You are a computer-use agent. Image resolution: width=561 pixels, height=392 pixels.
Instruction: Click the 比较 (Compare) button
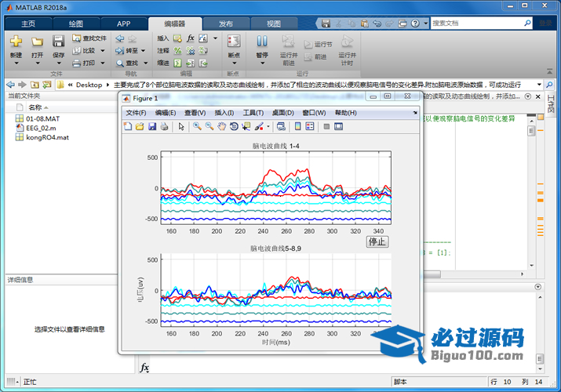85,51
